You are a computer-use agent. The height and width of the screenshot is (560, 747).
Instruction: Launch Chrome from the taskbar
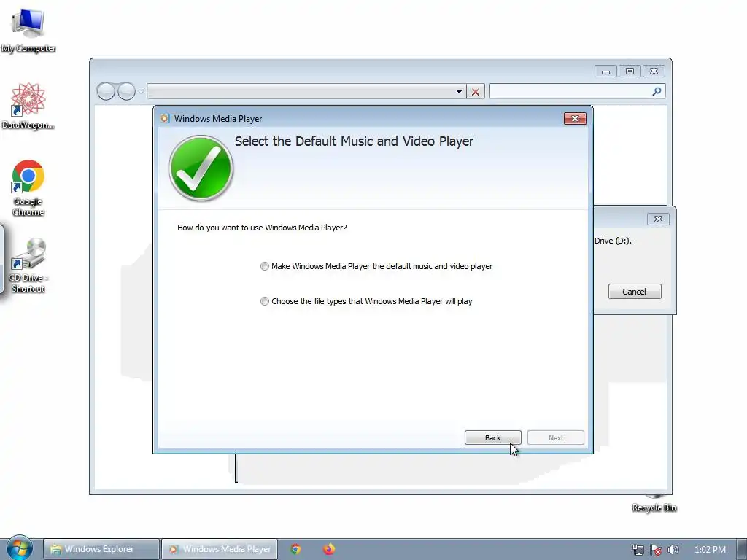pos(295,549)
